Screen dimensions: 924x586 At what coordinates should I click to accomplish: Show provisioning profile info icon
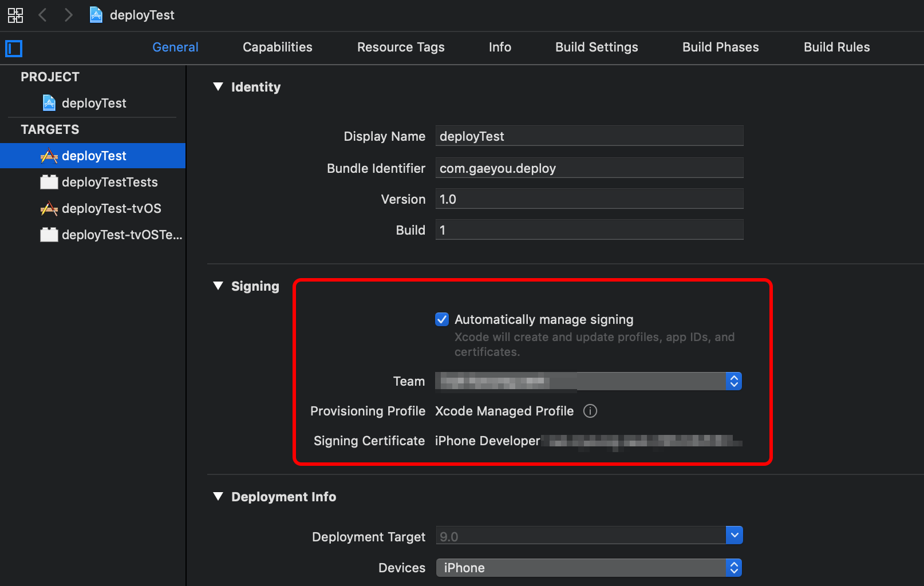coord(590,411)
